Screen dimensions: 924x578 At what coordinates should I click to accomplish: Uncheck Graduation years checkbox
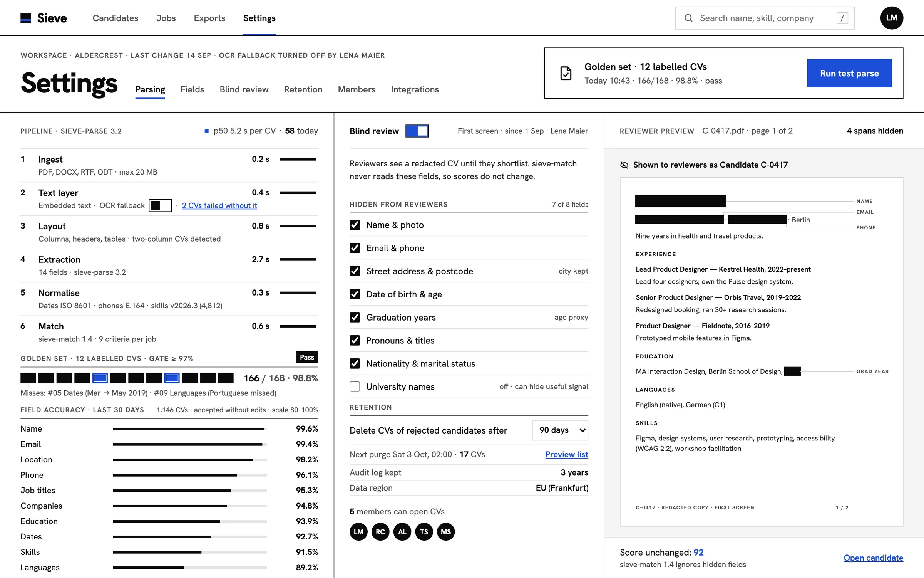coord(355,318)
